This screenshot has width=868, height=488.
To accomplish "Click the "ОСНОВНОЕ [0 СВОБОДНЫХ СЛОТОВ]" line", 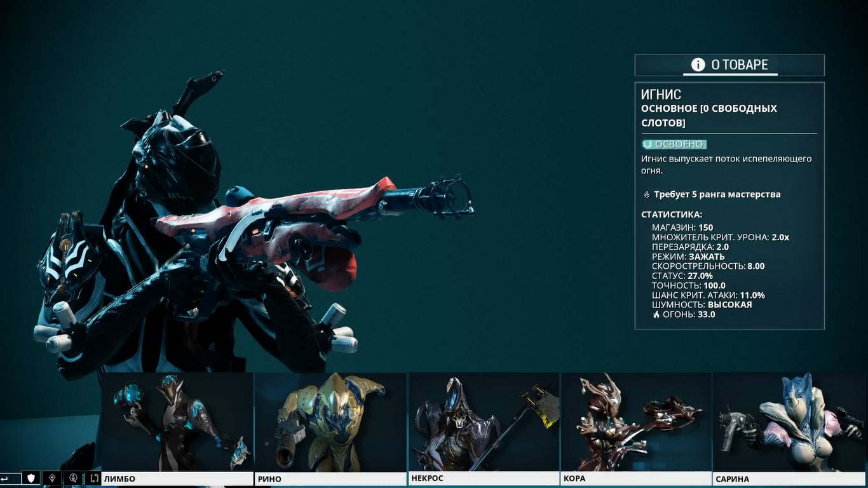I will click(x=709, y=116).
